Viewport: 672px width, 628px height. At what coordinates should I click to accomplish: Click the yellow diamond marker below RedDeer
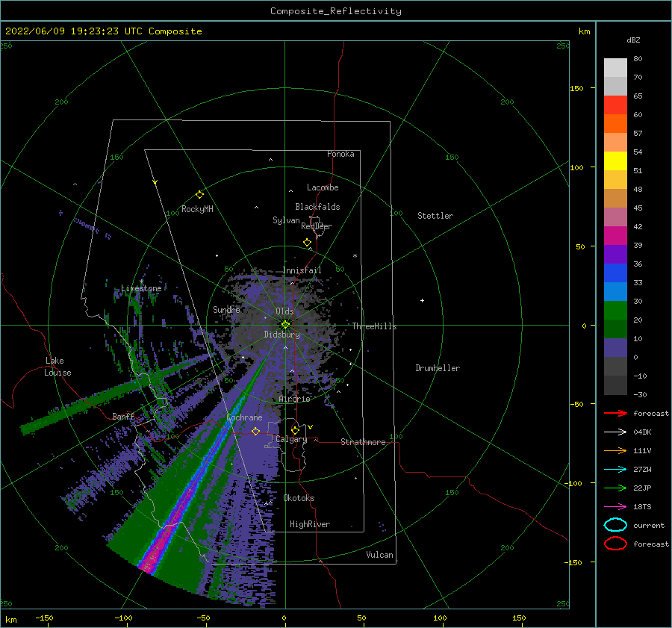point(307,243)
